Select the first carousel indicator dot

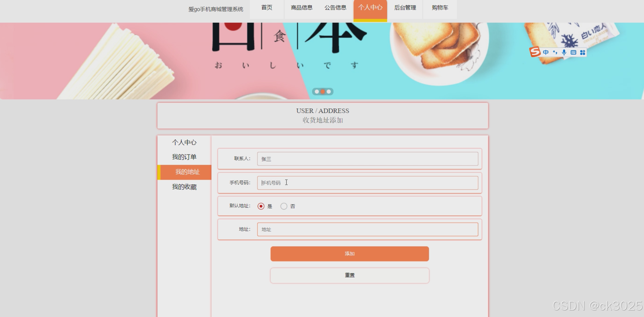pos(317,92)
